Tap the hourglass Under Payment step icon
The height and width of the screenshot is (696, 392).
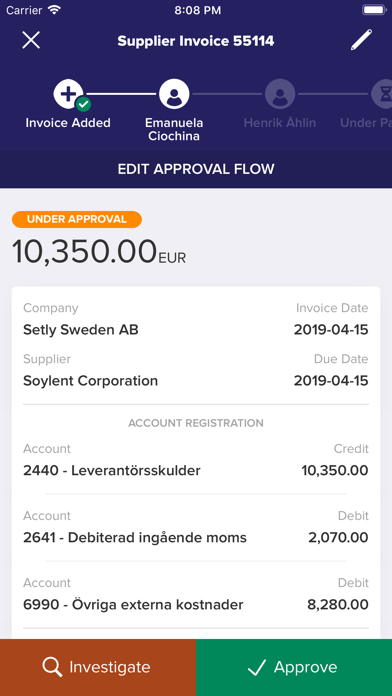pos(383,94)
